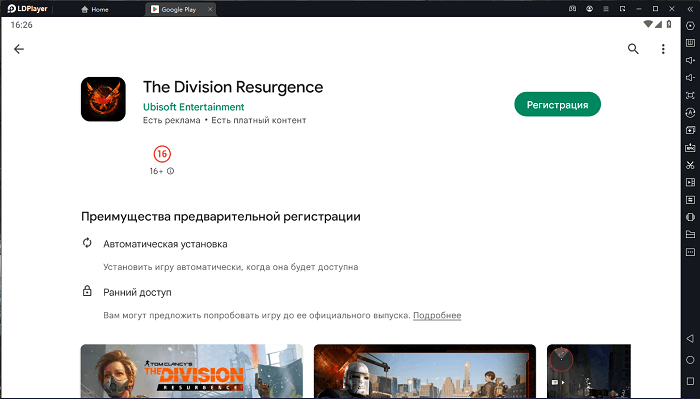Click the Есть реклама text
The image size is (700, 399).
pyautogui.click(x=171, y=120)
